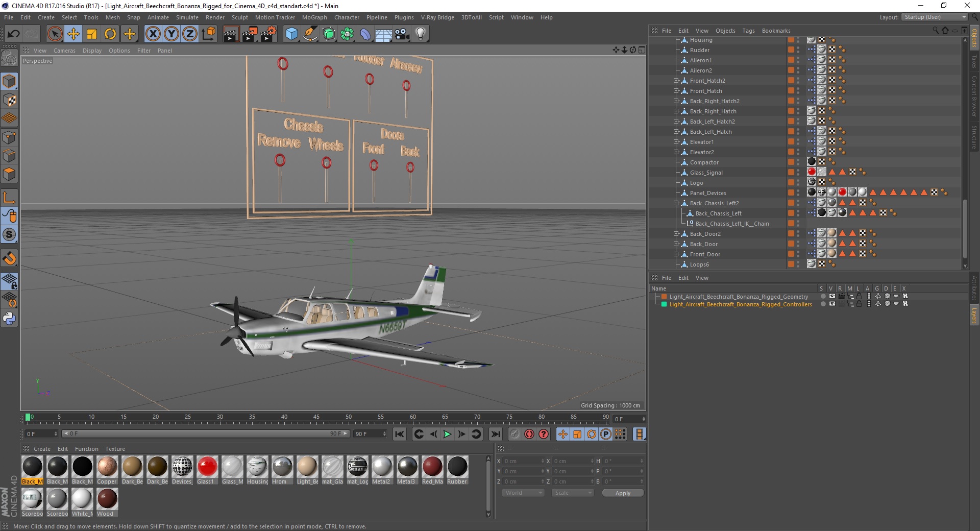980x531 pixels.
Task: Select the Controllers layer name
Action: [x=741, y=304]
